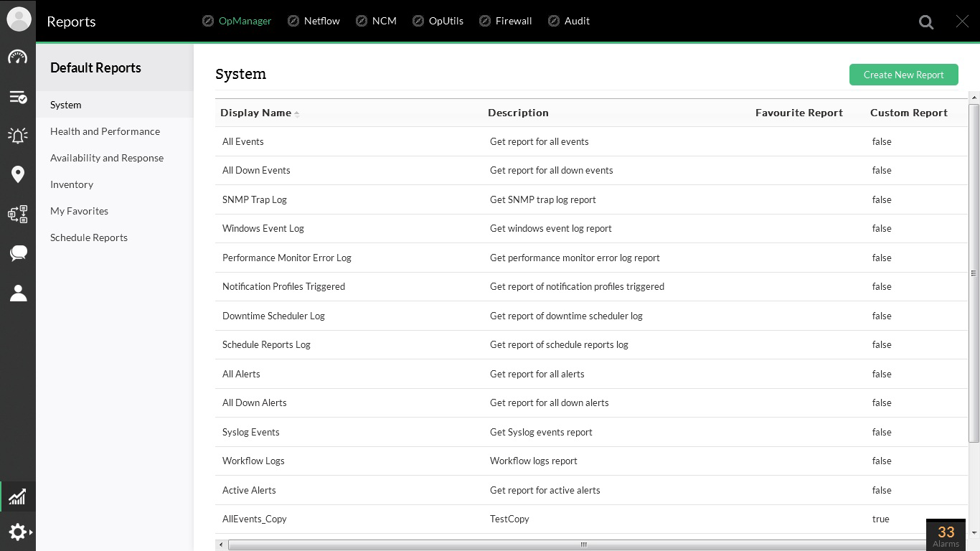Open the alarms bell icon
980x551 pixels.
click(x=18, y=135)
